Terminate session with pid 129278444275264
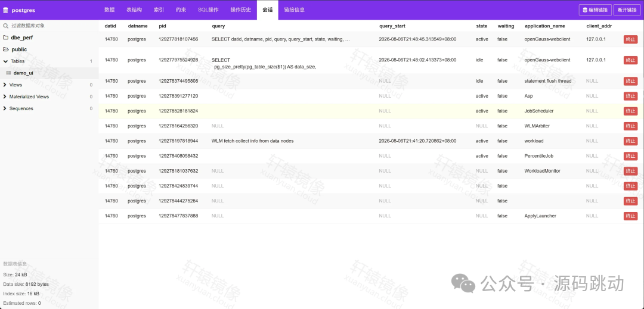This screenshot has width=644, height=309. tap(630, 201)
